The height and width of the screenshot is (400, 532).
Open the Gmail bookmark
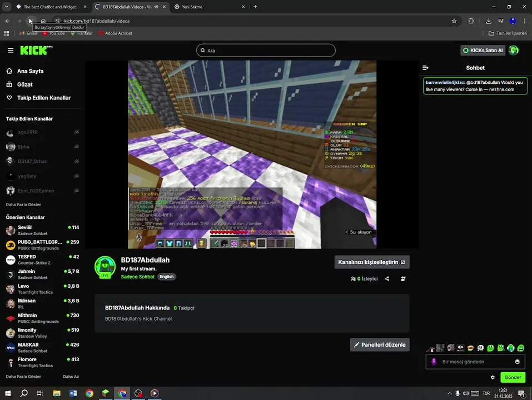(28, 33)
